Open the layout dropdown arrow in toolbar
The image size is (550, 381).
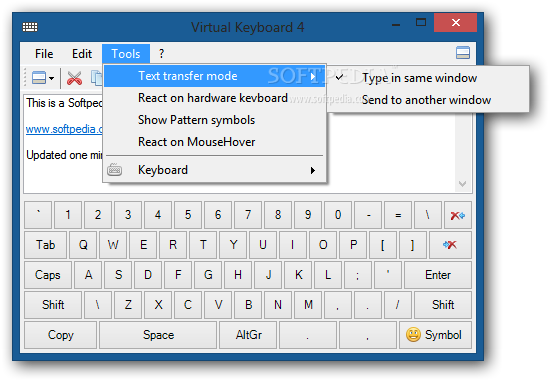coord(52,78)
